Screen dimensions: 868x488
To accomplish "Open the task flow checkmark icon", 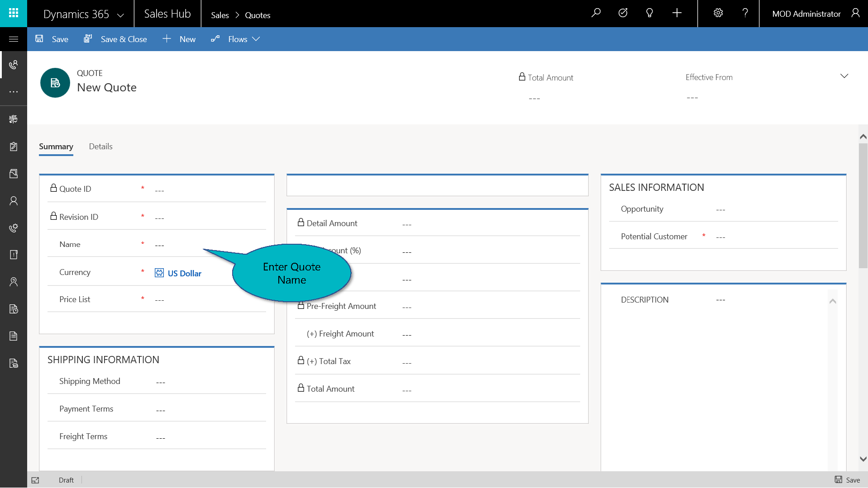I will point(623,13).
